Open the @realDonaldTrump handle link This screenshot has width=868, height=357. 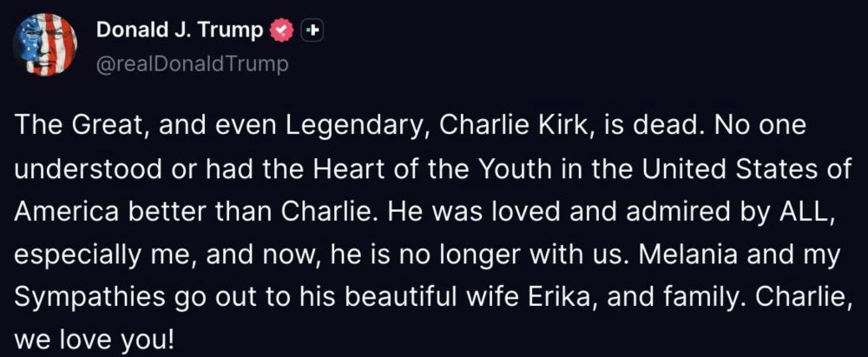click(192, 65)
